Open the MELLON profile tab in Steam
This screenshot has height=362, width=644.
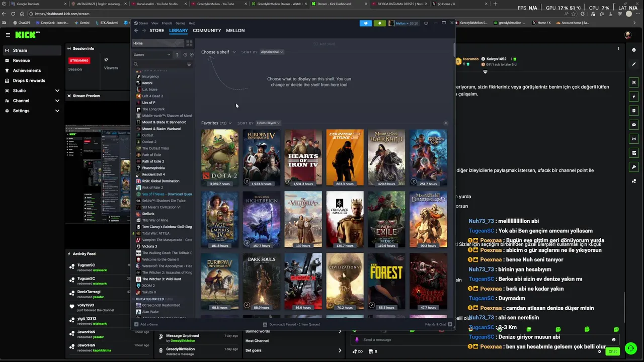click(235, 31)
